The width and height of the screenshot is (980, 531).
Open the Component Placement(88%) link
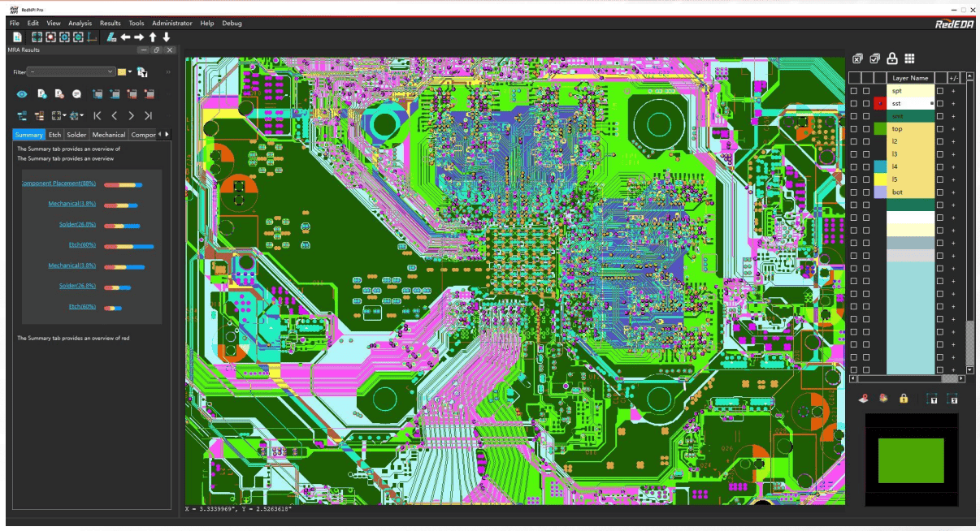point(59,183)
